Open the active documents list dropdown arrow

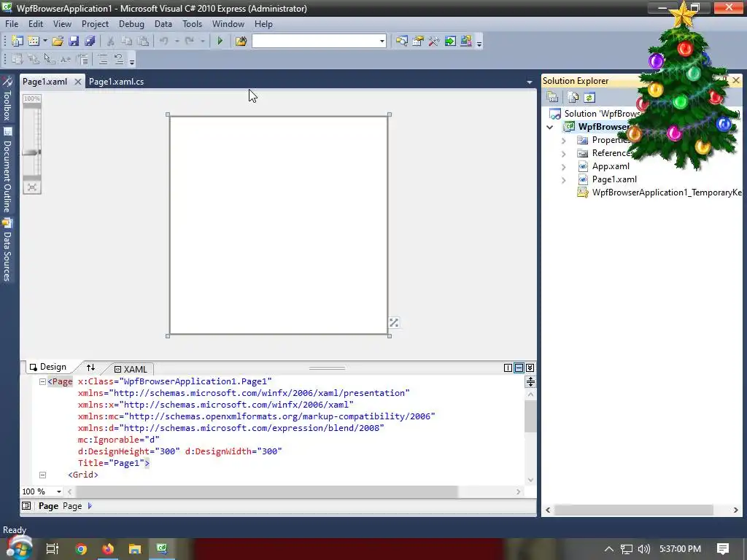tap(530, 82)
